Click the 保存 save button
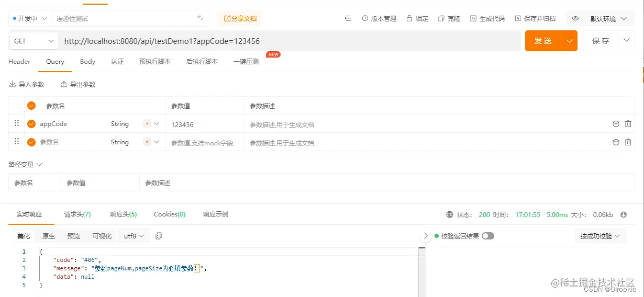Image resolution: width=644 pixels, height=297 pixels. click(601, 41)
